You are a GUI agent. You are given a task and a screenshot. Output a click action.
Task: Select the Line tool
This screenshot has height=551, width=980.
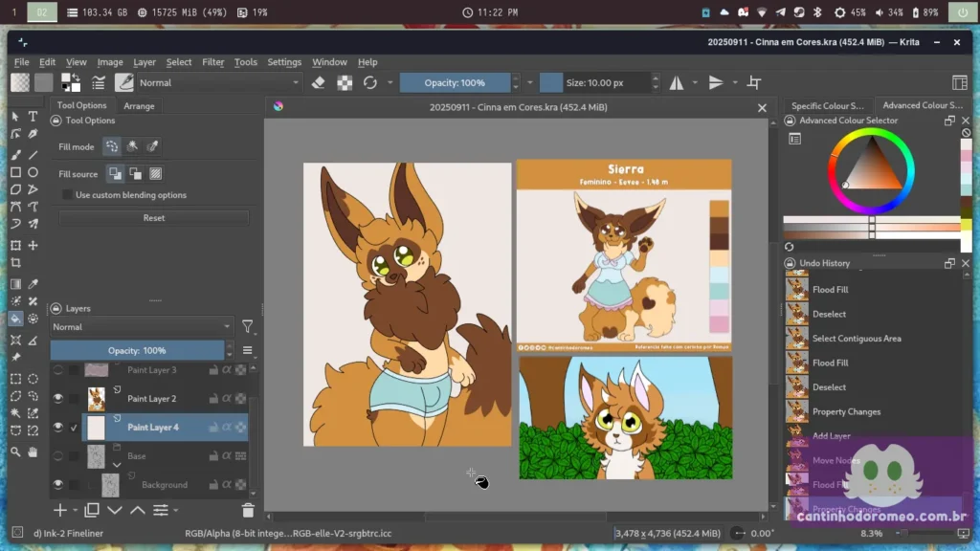click(x=33, y=154)
